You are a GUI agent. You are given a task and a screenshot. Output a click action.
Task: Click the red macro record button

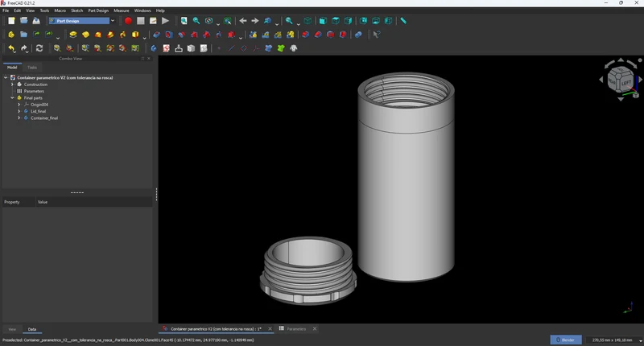click(128, 21)
